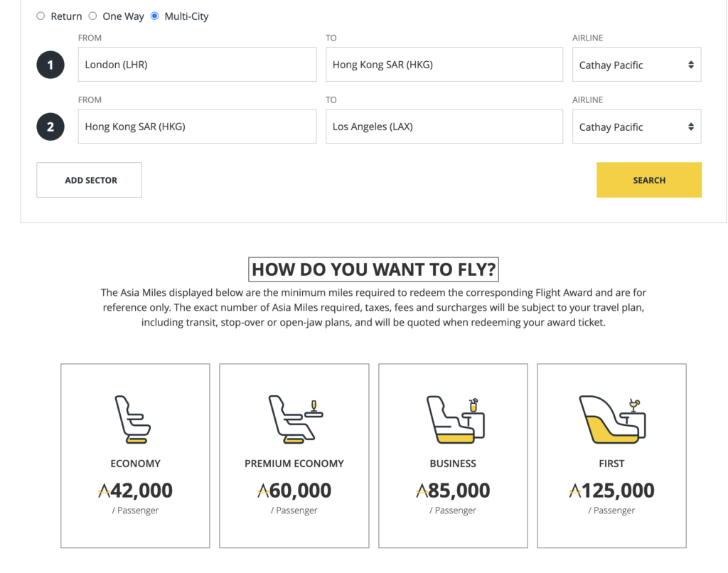Click the London (LHR) departure field

pos(197,64)
